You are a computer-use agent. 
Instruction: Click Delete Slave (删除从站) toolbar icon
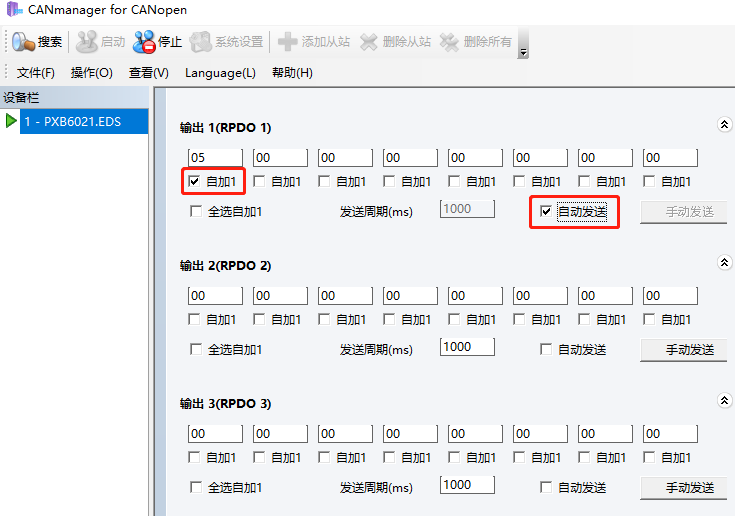click(368, 42)
